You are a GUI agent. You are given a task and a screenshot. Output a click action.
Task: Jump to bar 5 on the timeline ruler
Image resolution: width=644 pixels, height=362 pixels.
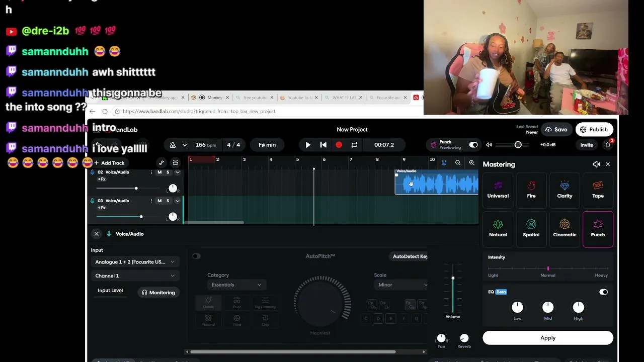coord(297,159)
